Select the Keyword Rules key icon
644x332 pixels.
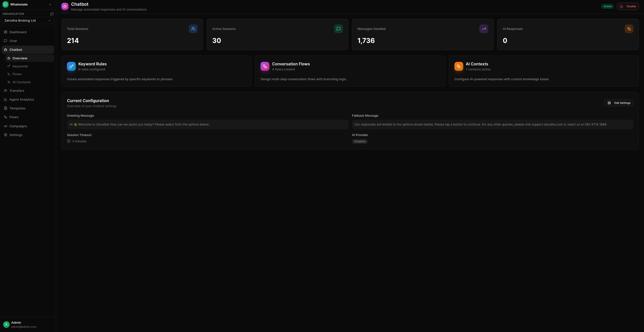coord(71,66)
